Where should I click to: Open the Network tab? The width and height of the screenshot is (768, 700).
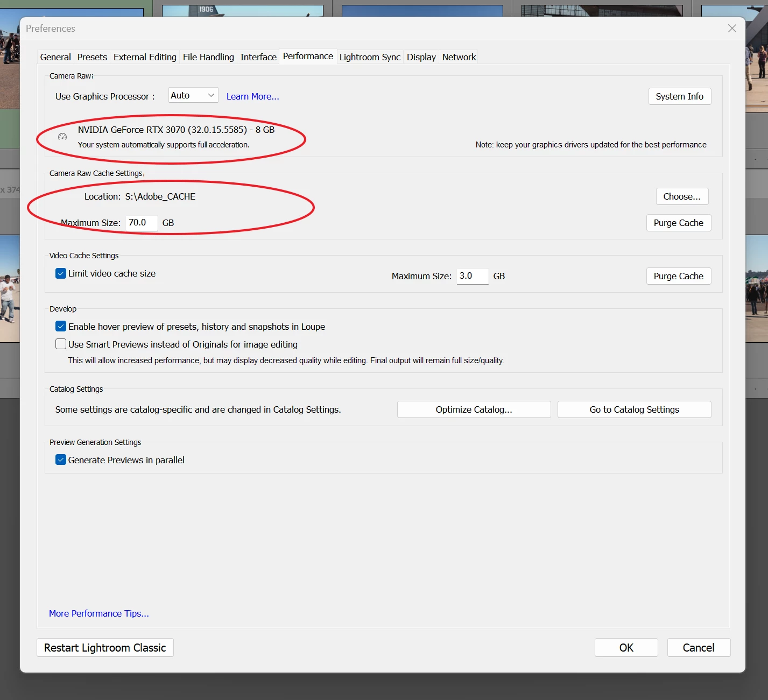point(459,57)
